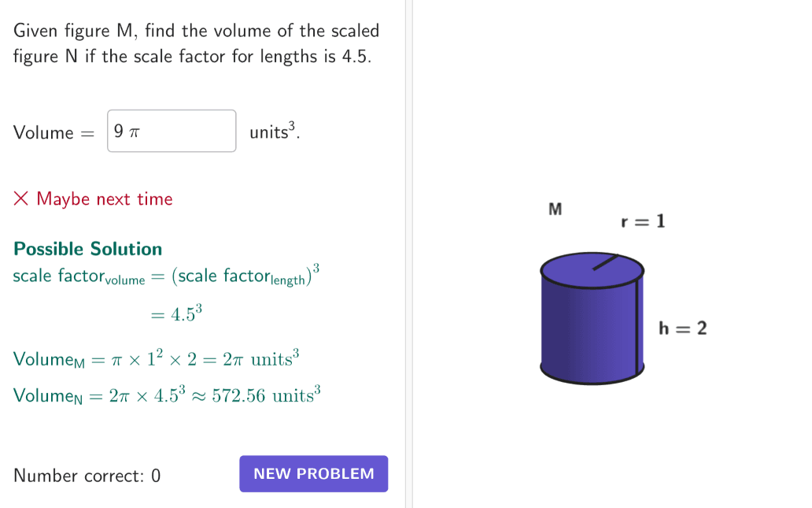The image size is (812, 508).
Task: Click the r = 1 radius label
Action: [643, 221]
